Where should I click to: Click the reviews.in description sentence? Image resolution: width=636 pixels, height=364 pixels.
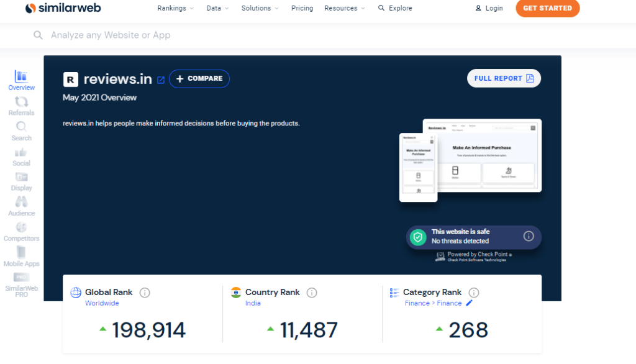[x=181, y=124]
